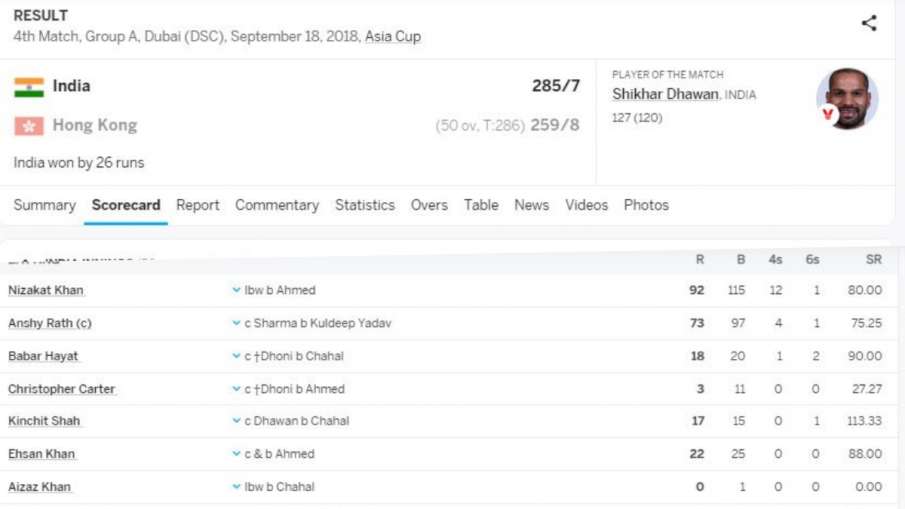Go to the Photos tab
Viewport: 905px width, 509px height.
[x=646, y=205]
